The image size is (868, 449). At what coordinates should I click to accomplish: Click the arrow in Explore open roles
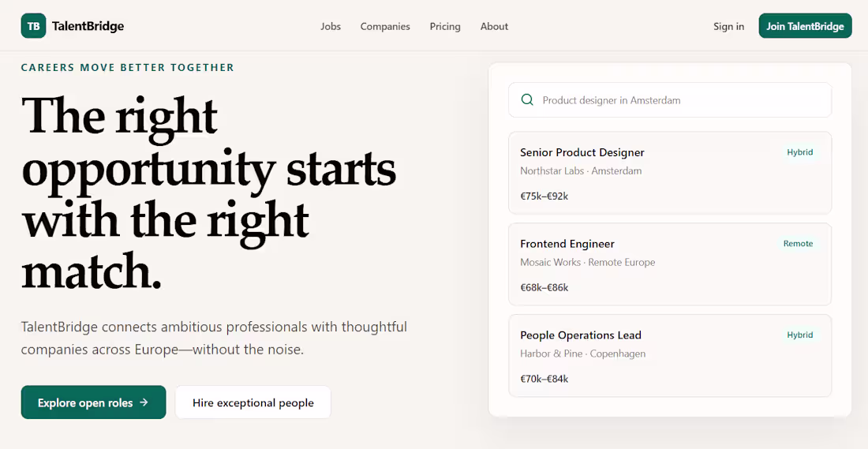point(144,402)
